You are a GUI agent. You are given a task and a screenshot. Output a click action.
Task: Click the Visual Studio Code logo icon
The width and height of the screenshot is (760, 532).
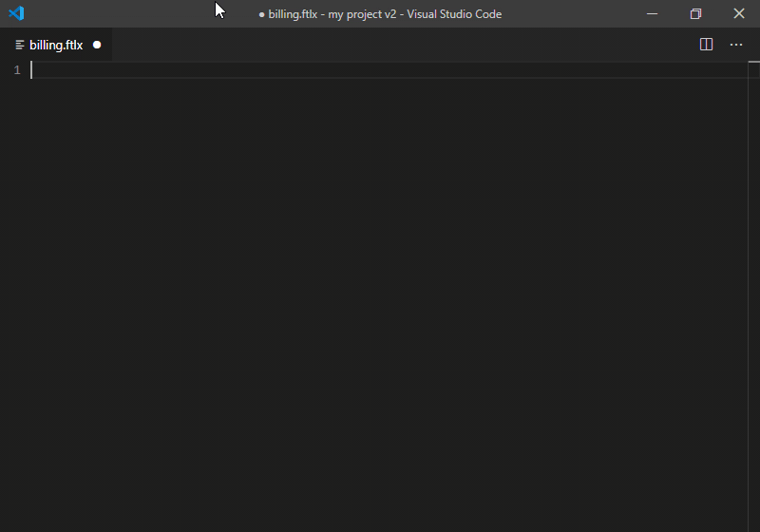[x=16, y=13]
